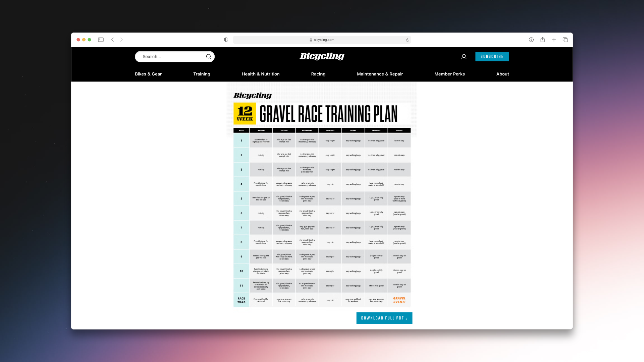Click inside the Search input field
This screenshot has width=644, height=362.
171,57
